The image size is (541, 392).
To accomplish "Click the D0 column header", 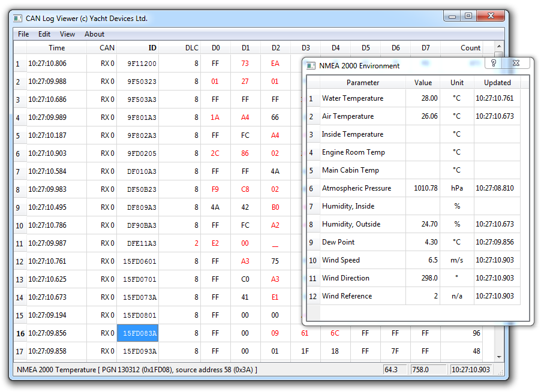I will pyautogui.click(x=216, y=47).
